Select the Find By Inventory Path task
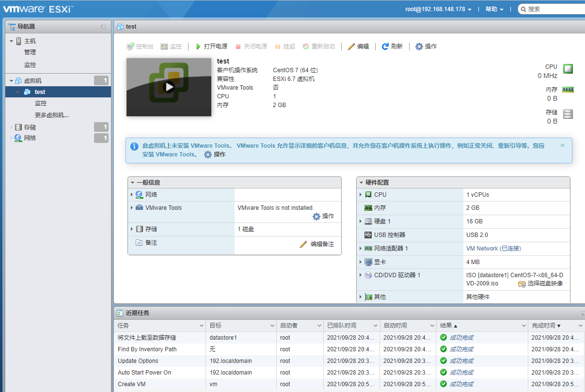585x392 pixels. [x=349, y=349]
